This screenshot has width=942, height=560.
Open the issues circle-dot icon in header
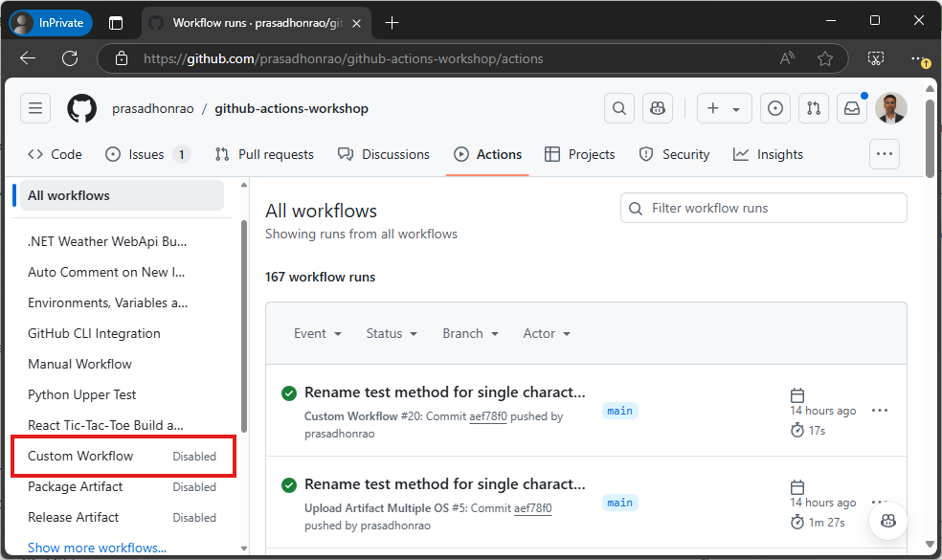tap(775, 108)
